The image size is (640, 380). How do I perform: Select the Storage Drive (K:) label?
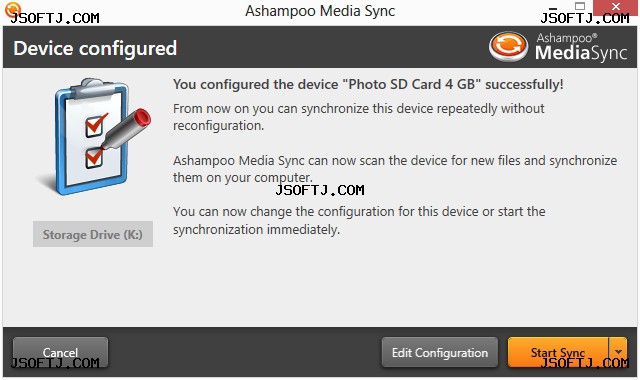[93, 234]
